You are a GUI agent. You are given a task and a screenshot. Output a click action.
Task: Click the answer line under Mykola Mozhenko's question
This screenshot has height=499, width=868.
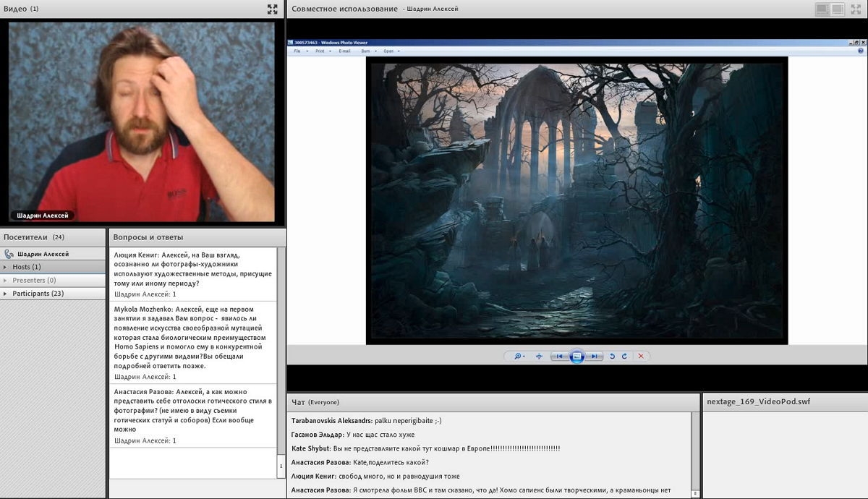[145, 377]
